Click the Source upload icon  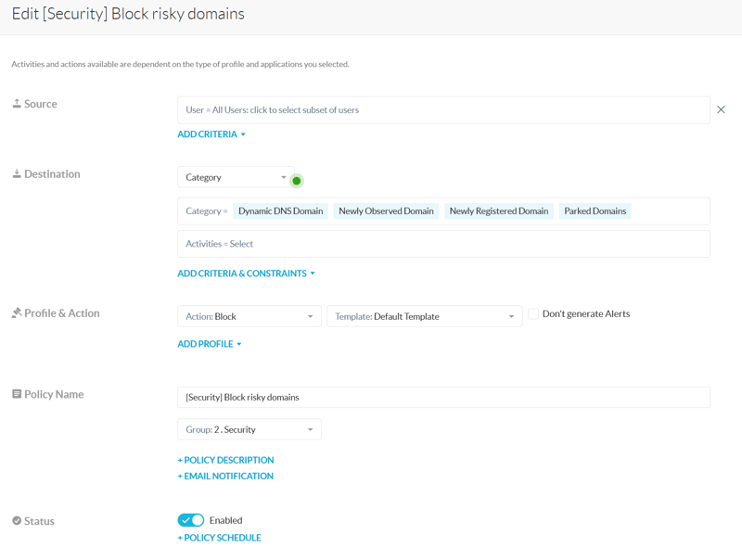coord(17,104)
